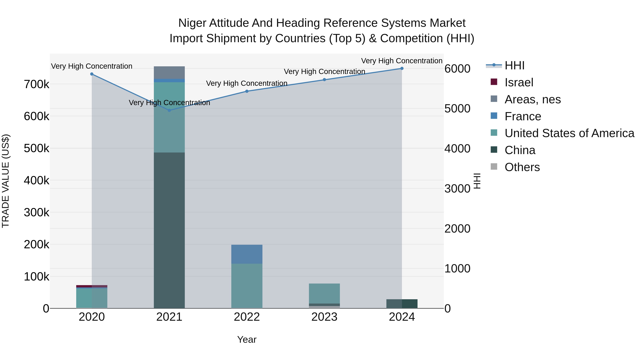Click the Areas, nes gray-blue swatch
Viewport: 644px width, 362px height.
[494, 99]
